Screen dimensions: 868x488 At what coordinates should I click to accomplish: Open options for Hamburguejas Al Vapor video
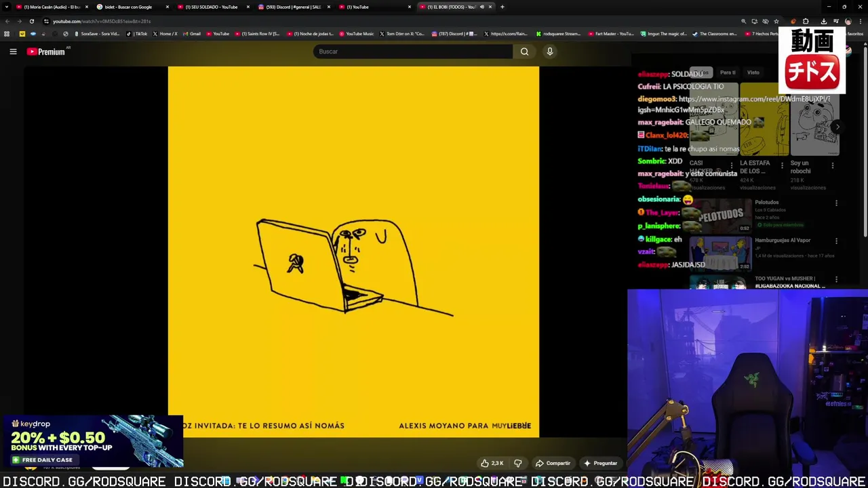836,241
